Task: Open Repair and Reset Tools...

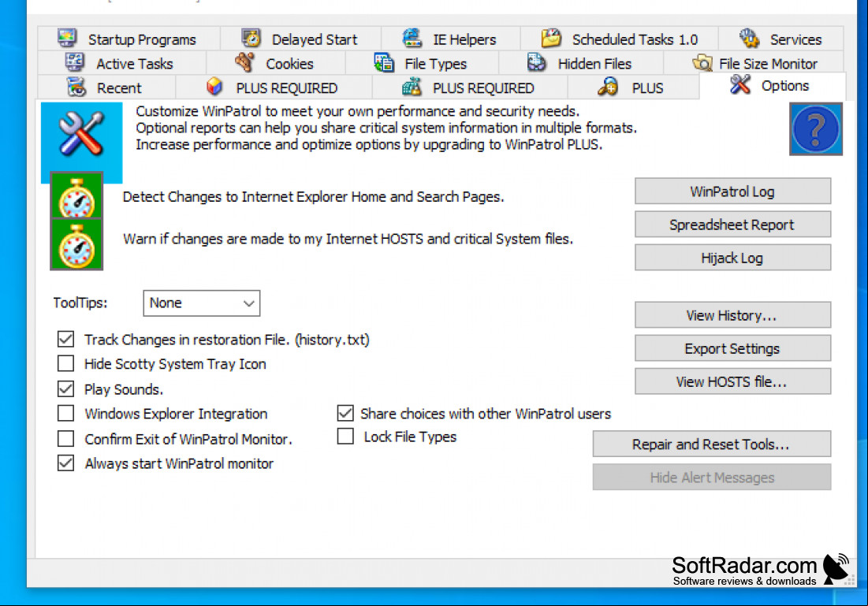Action: click(711, 444)
